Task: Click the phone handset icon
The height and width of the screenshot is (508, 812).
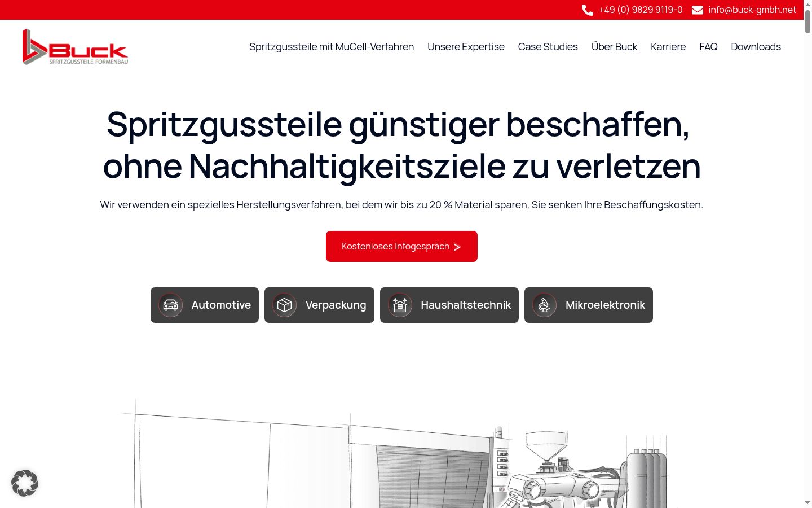Action: click(x=587, y=10)
